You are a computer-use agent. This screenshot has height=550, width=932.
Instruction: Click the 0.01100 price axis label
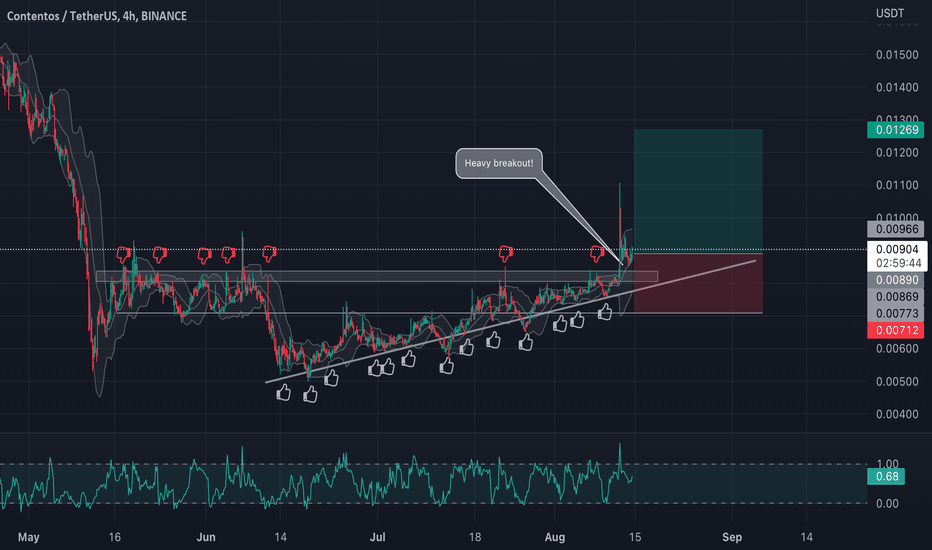tap(897, 186)
